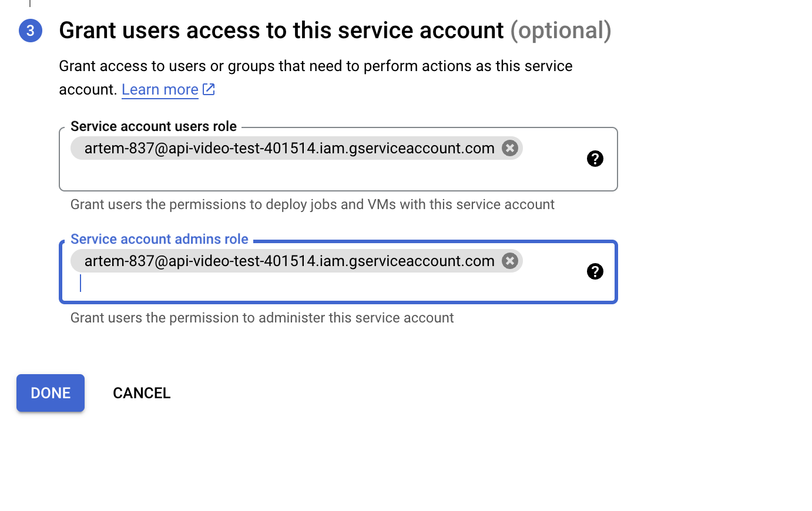Screen dimensions: 812x511
Task: Click the "Service account users role" label
Action: [153, 126]
